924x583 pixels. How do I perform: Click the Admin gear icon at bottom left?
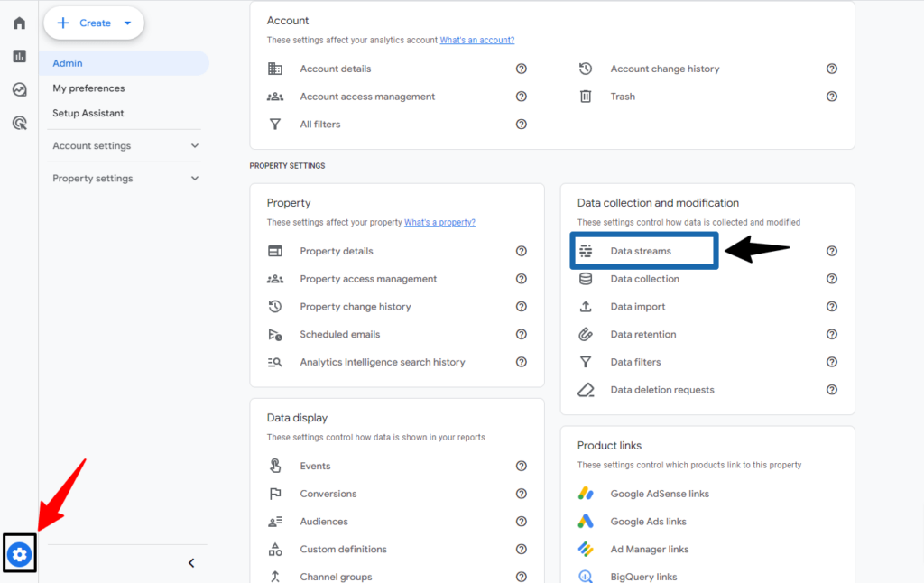point(20,554)
